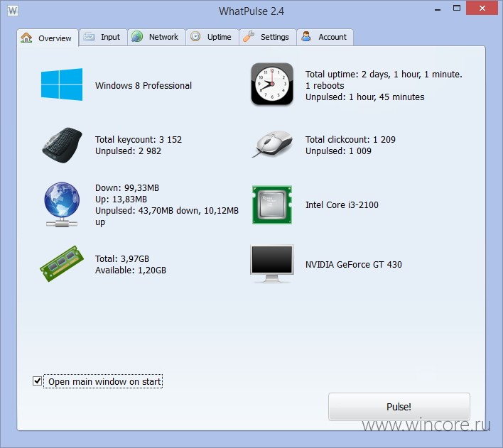Click the mouse clickcount icon
Screen dimensions: 503x448
pos(272,144)
